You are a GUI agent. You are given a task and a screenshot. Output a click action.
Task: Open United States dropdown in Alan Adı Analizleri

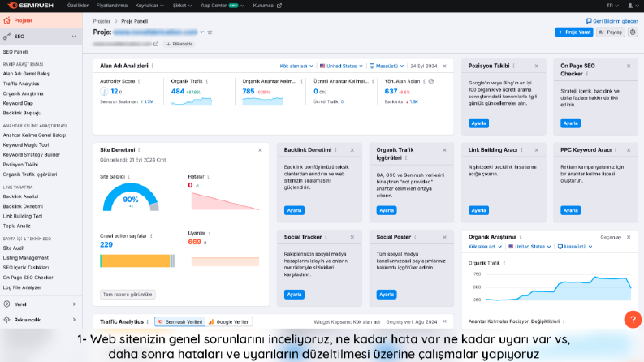[x=341, y=66]
